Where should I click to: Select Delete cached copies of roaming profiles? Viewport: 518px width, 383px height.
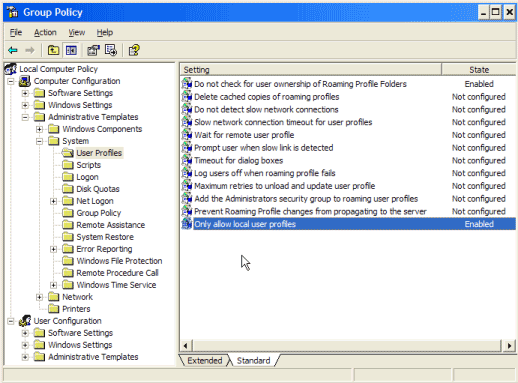(x=267, y=97)
